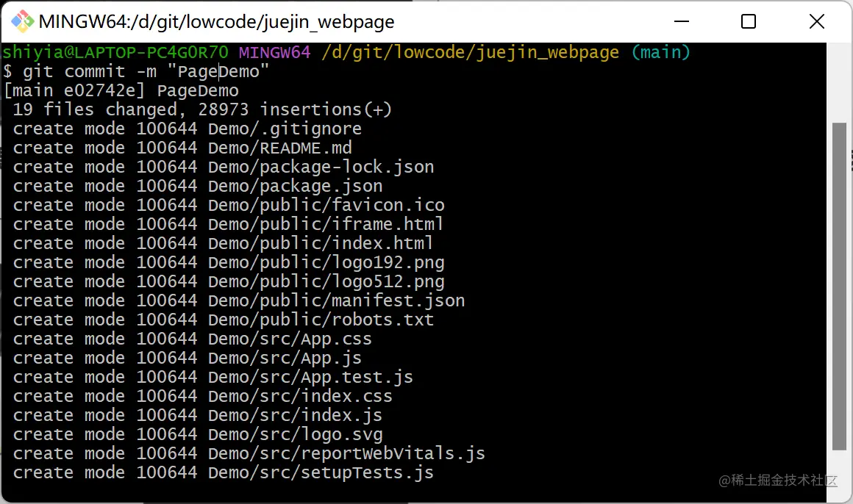Click the terminal vertical scrollbar thumb
The image size is (853, 504).
840,287
